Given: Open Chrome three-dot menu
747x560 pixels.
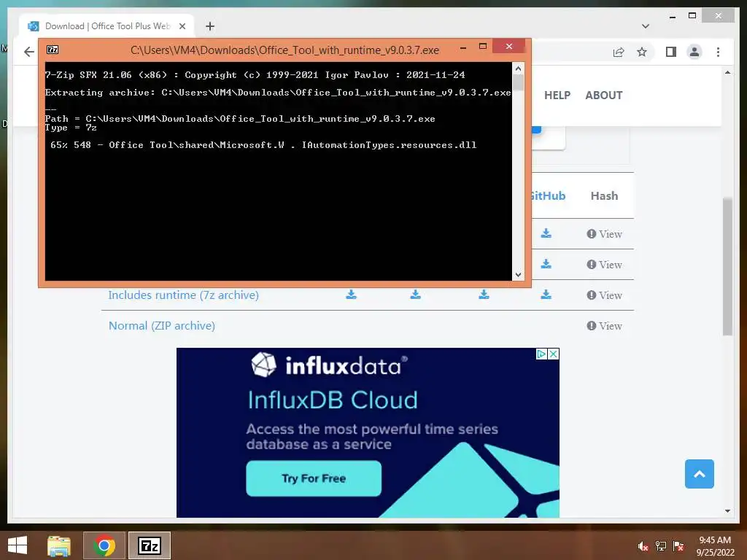Looking at the screenshot, I should (x=718, y=52).
